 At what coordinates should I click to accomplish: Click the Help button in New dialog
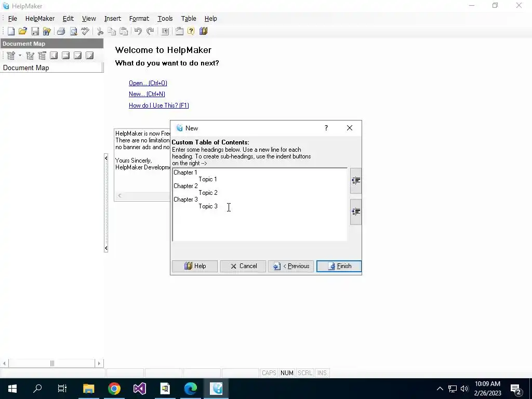pos(195,267)
